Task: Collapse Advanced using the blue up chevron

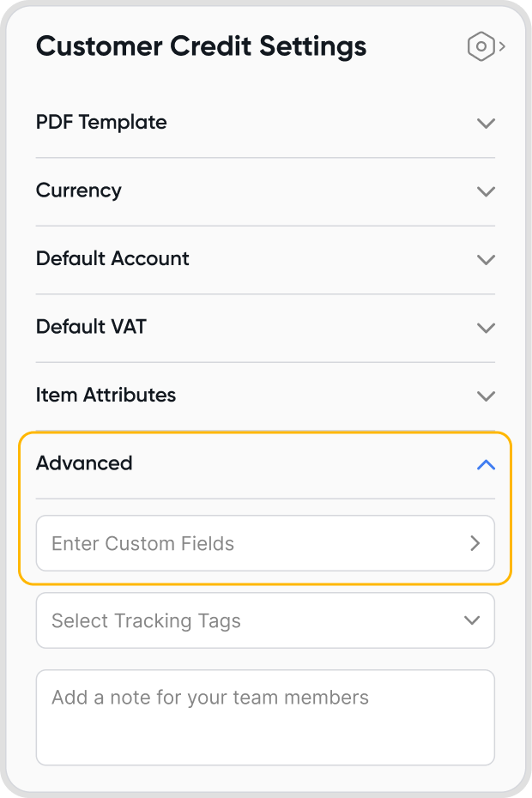Action: click(x=486, y=464)
